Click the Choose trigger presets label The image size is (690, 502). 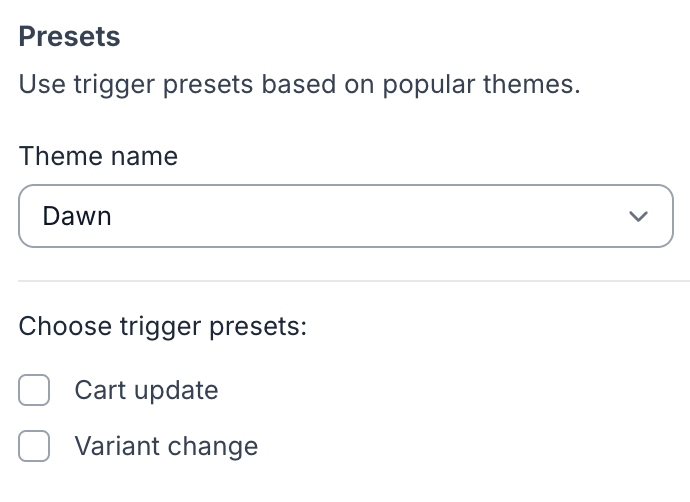(x=162, y=327)
